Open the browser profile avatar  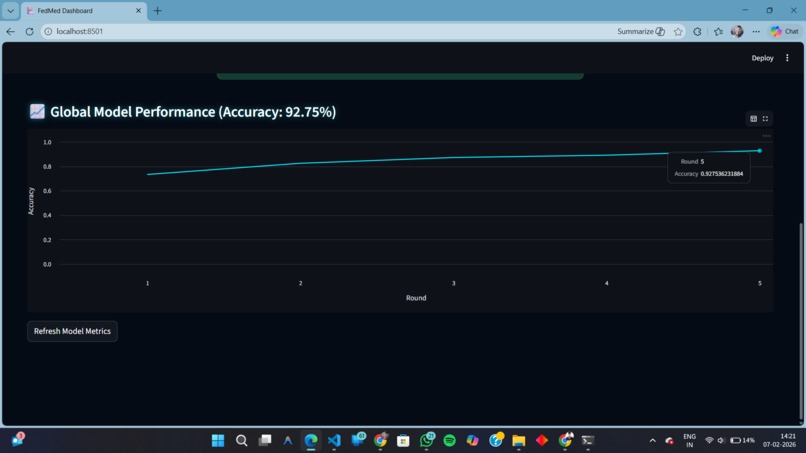pos(737,31)
